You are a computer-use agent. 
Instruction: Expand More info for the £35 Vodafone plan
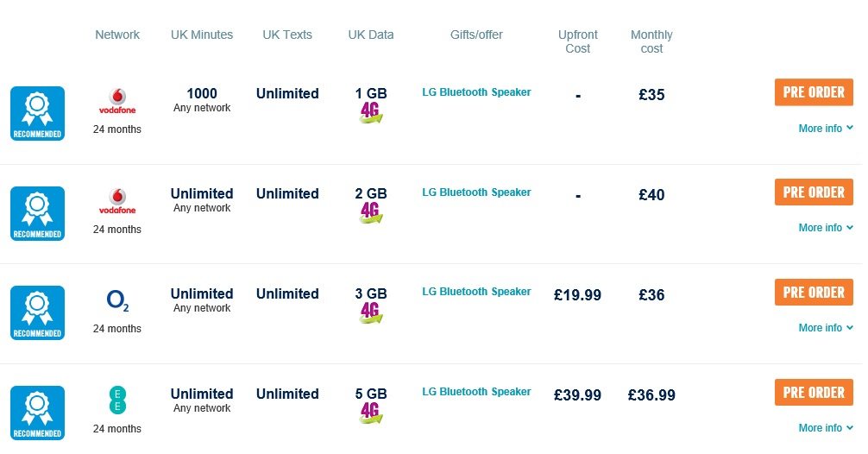click(826, 129)
